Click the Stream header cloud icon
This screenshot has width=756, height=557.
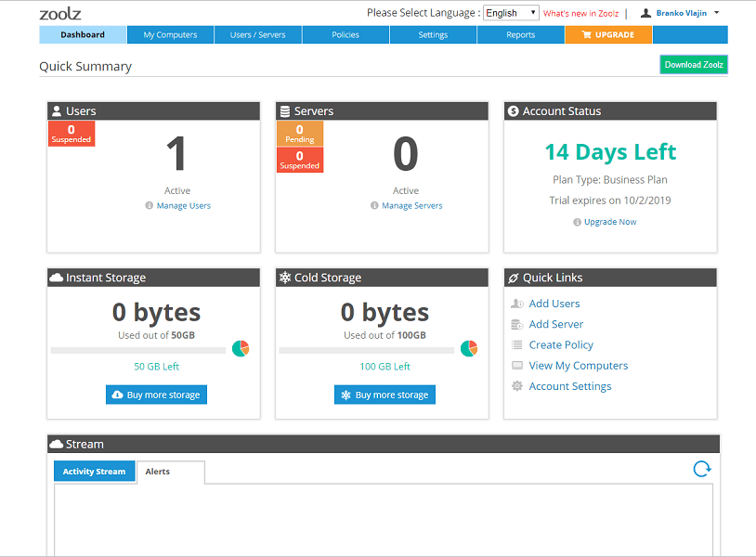click(57, 444)
